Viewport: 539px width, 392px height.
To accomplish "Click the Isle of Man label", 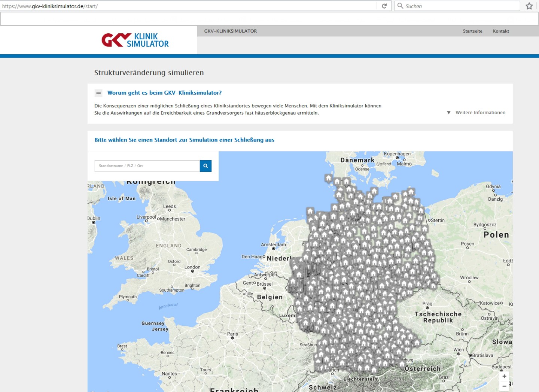I will [122, 198].
